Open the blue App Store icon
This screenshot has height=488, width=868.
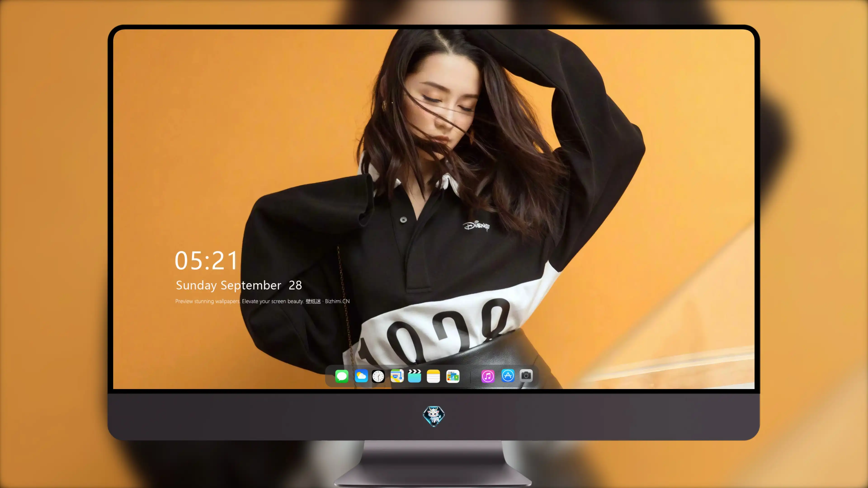tap(508, 375)
